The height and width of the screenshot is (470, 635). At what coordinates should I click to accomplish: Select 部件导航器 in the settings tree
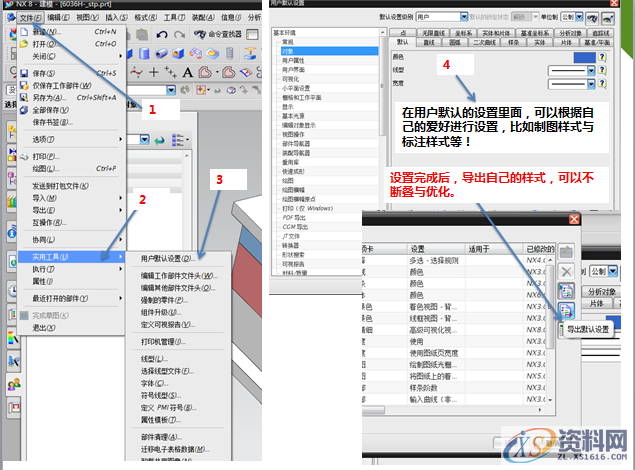296,144
